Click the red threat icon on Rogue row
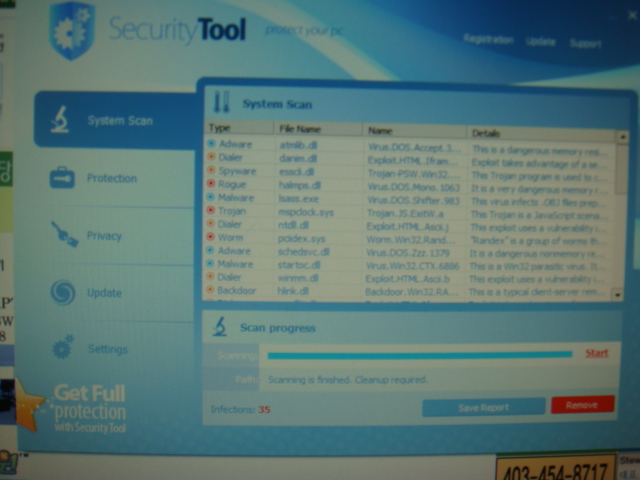 (x=211, y=183)
